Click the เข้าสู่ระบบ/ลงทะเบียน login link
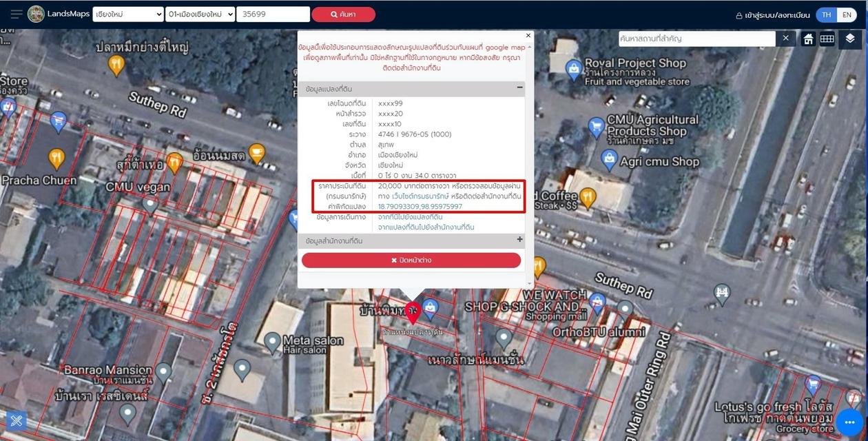 (774, 14)
